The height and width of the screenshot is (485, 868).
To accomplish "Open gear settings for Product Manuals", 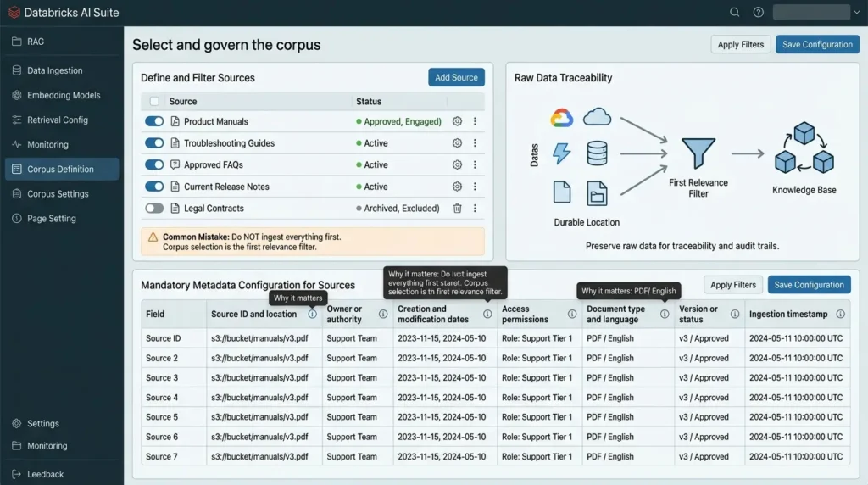I will 457,121.
